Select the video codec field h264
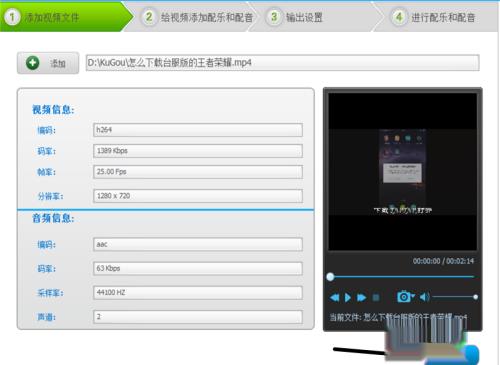 tap(198, 130)
